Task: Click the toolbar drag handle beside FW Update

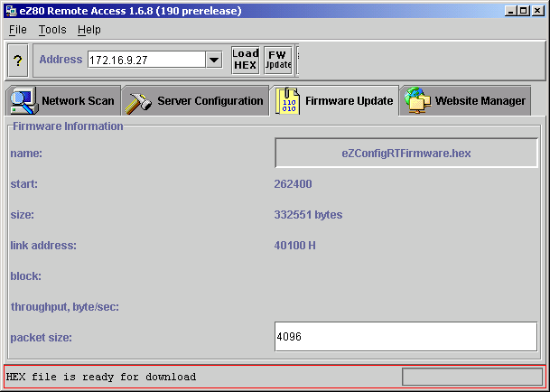Action: [x=297, y=61]
